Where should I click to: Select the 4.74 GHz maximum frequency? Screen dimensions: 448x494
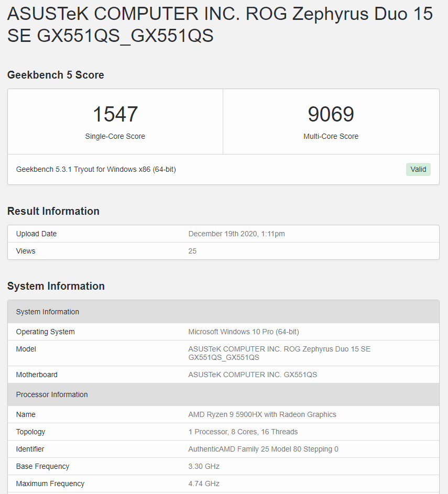pyautogui.click(x=204, y=484)
